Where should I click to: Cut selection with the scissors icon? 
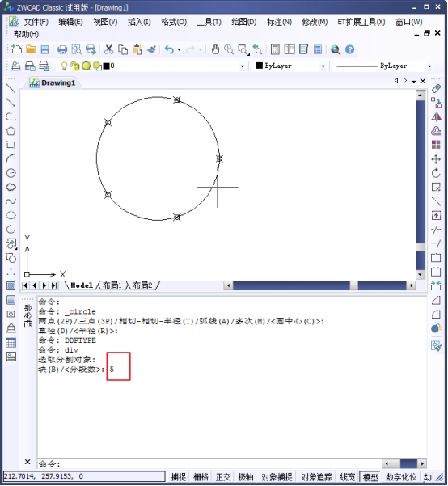coord(108,49)
